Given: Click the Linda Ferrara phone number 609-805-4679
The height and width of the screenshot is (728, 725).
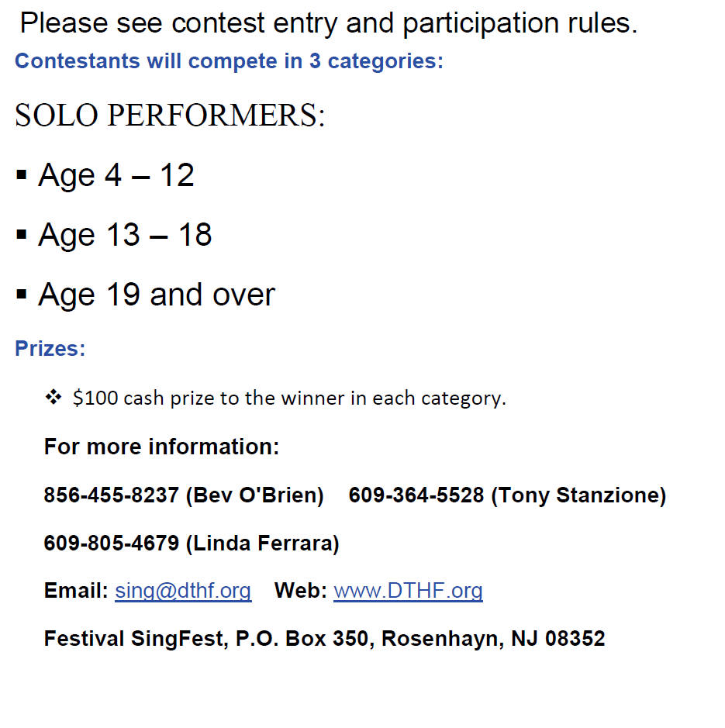Looking at the screenshot, I should [x=111, y=543].
